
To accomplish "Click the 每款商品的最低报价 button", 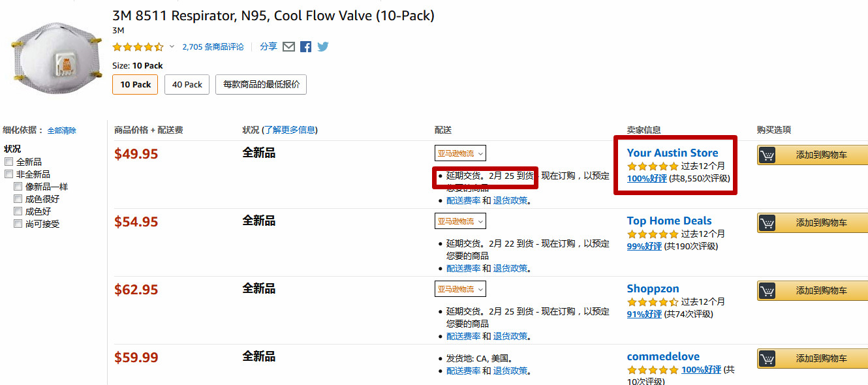I will tap(261, 84).
